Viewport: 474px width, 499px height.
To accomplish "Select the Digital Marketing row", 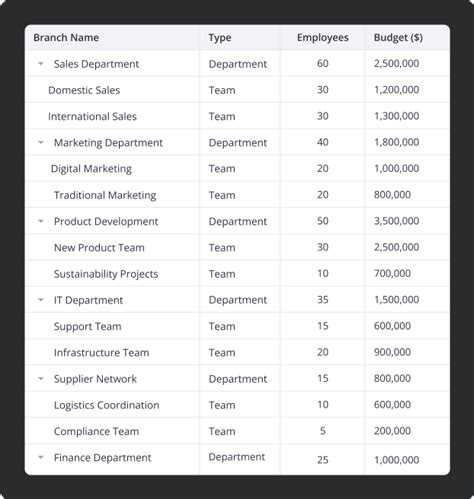I will click(x=237, y=168).
